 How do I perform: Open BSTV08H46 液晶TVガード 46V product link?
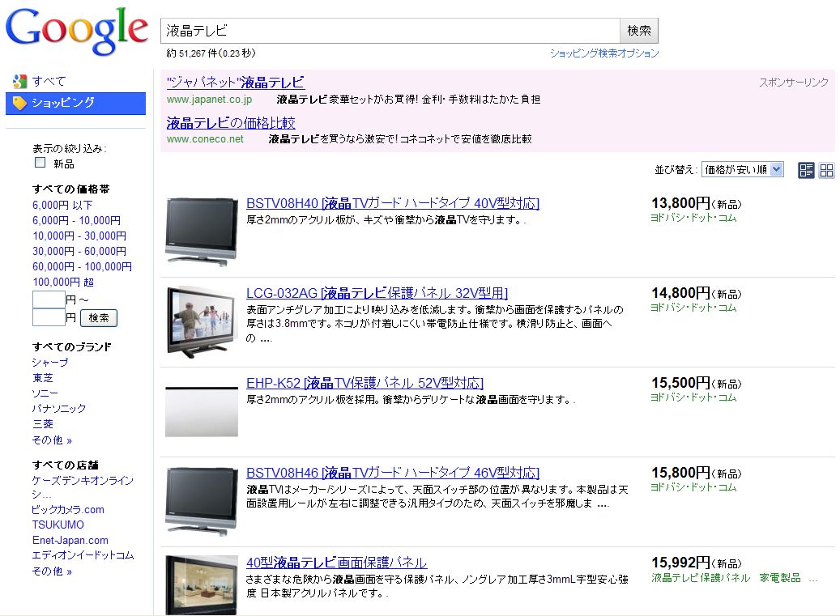tap(393, 473)
